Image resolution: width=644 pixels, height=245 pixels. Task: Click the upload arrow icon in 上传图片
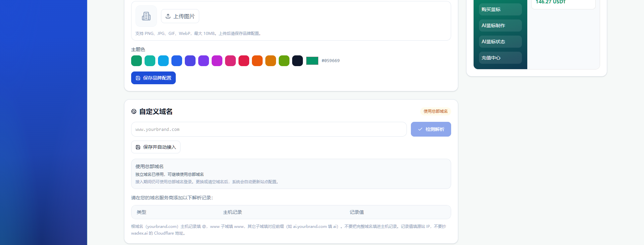[x=168, y=16]
